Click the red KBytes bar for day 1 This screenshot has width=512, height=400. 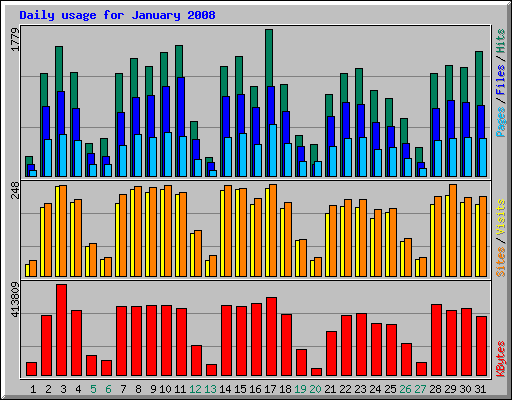[31, 369]
